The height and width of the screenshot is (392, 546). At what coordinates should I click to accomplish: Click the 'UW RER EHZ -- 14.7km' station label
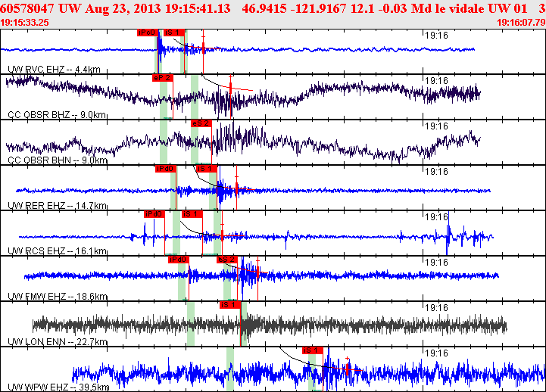[x=57, y=206]
